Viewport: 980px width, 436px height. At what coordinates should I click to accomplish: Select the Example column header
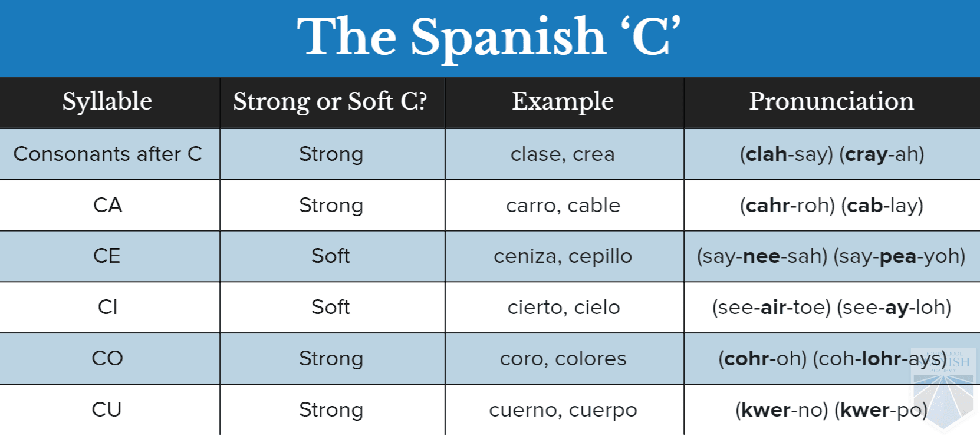(563, 101)
